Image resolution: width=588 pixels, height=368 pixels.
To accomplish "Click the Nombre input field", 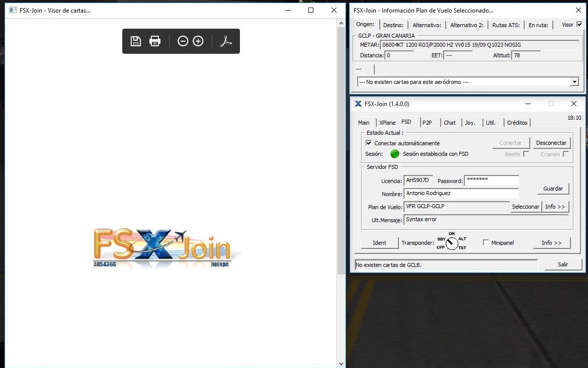I will [461, 194].
